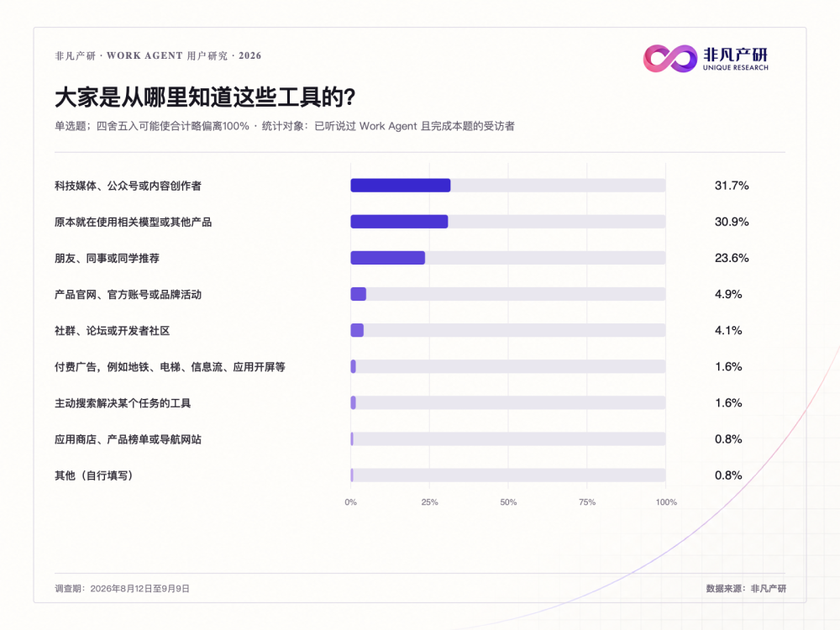Click the 非凡产研 infinity logo icon
Screen dimensions: 840x630
tap(670, 59)
